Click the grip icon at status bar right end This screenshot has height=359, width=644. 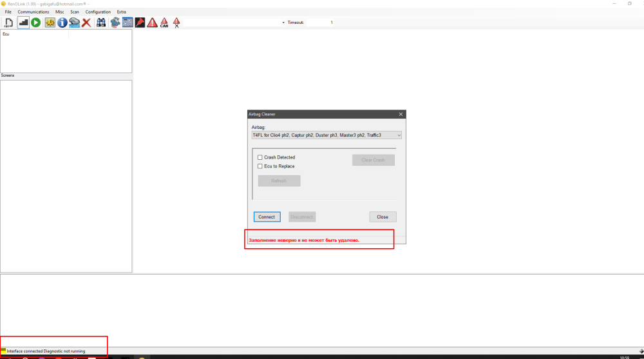(641, 351)
